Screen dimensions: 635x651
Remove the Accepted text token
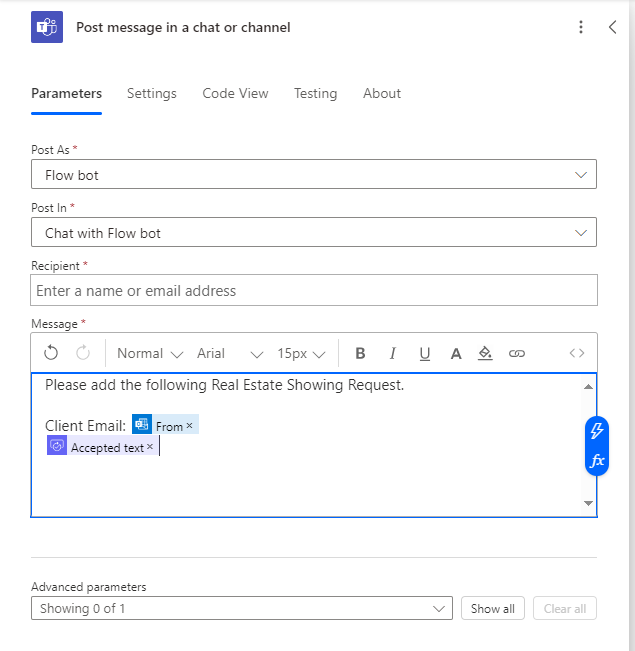tap(150, 447)
